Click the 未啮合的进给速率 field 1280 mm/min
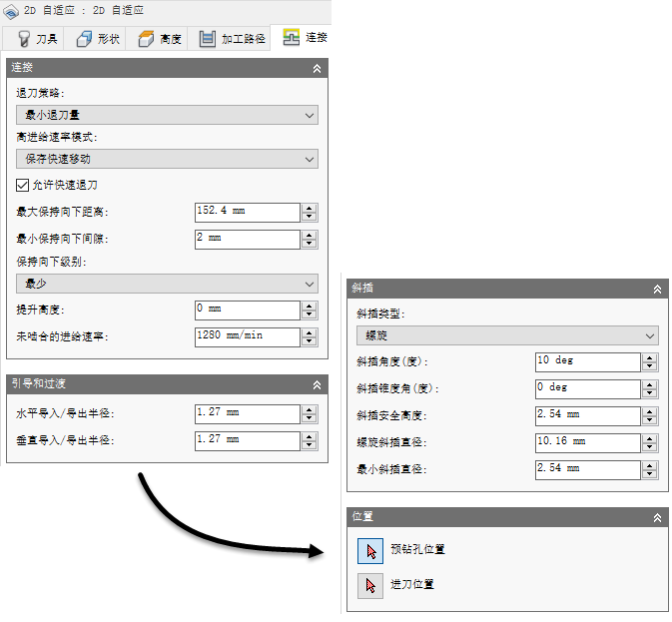 pyautogui.click(x=248, y=337)
